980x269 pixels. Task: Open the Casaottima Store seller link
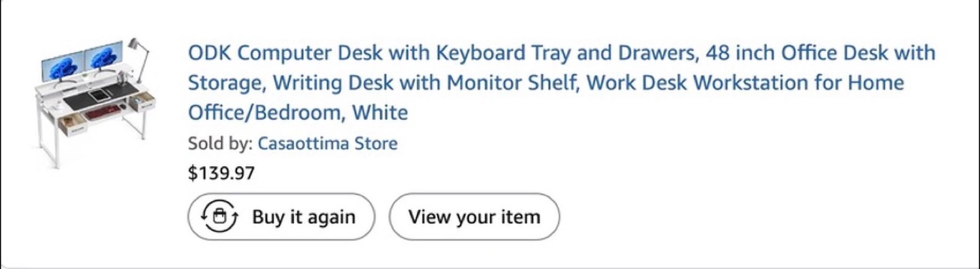pyautogui.click(x=327, y=144)
